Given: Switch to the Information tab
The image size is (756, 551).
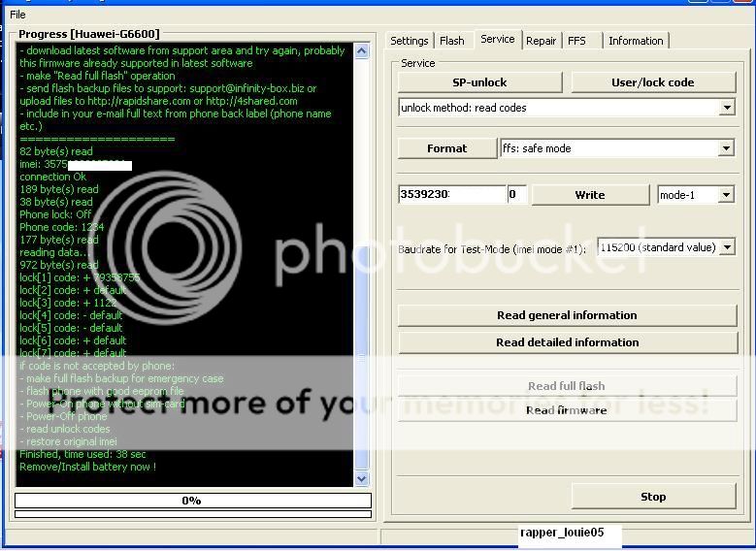Looking at the screenshot, I should (636, 41).
